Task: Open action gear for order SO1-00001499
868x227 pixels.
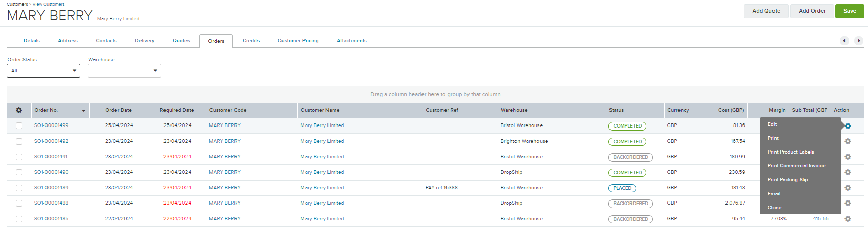Action: pos(848,126)
